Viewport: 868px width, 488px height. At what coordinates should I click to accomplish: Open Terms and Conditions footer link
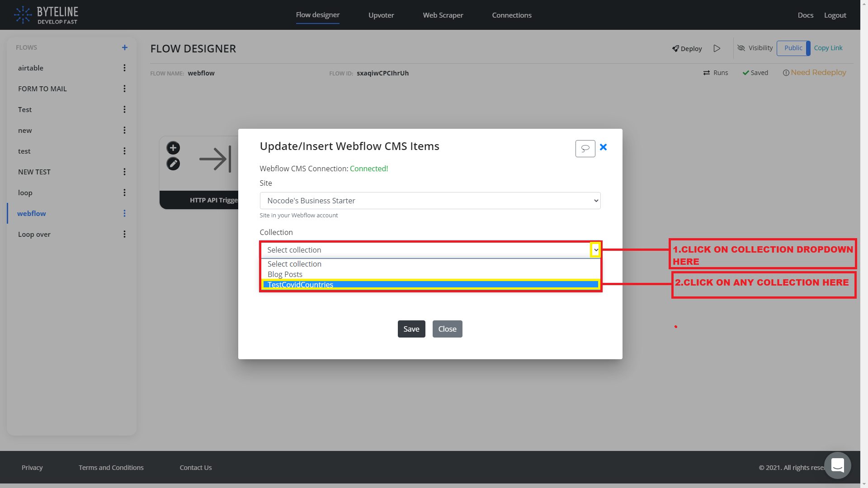(x=111, y=467)
